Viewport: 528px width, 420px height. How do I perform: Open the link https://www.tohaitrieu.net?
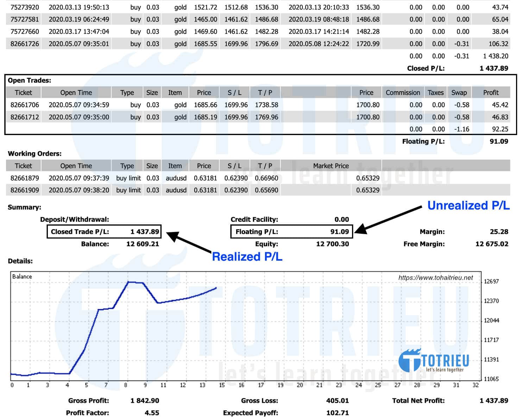436,277
